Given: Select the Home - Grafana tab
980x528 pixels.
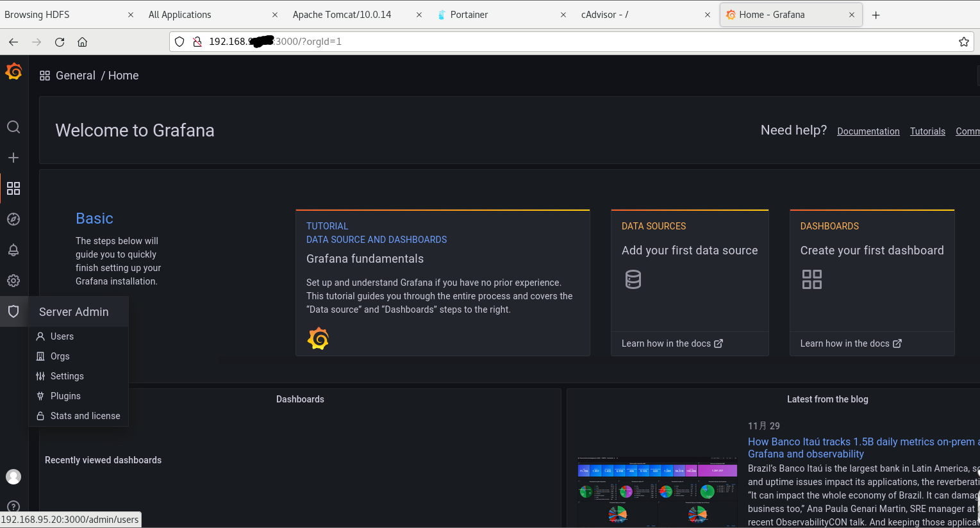Looking at the screenshot, I should click(790, 15).
